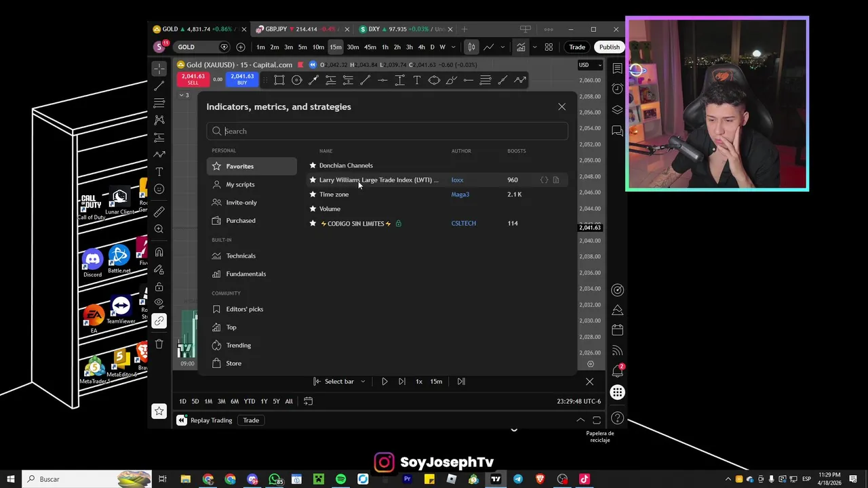The width and height of the screenshot is (868, 488).
Task: Open the favorites star toolbar icon
Action: click(x=159, y=411)
